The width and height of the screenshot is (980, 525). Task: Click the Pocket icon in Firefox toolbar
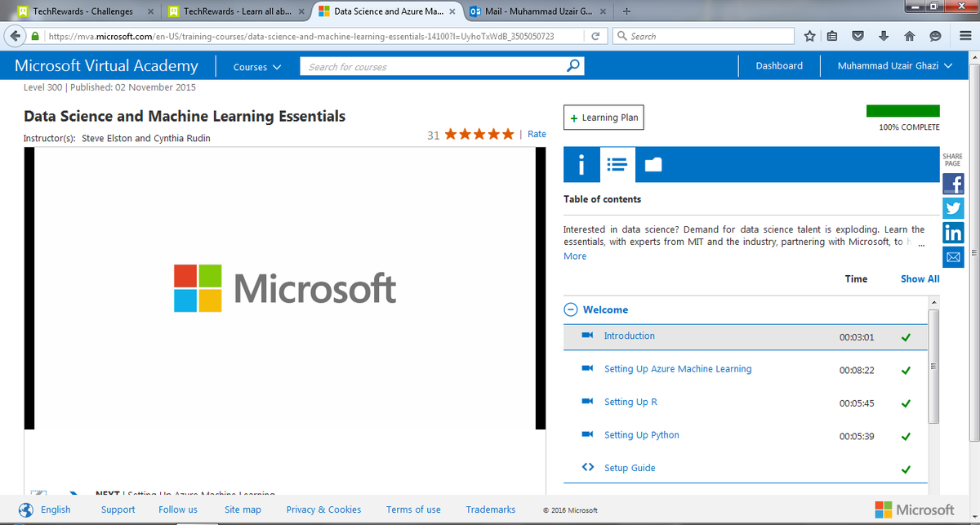tap(857, 37)
